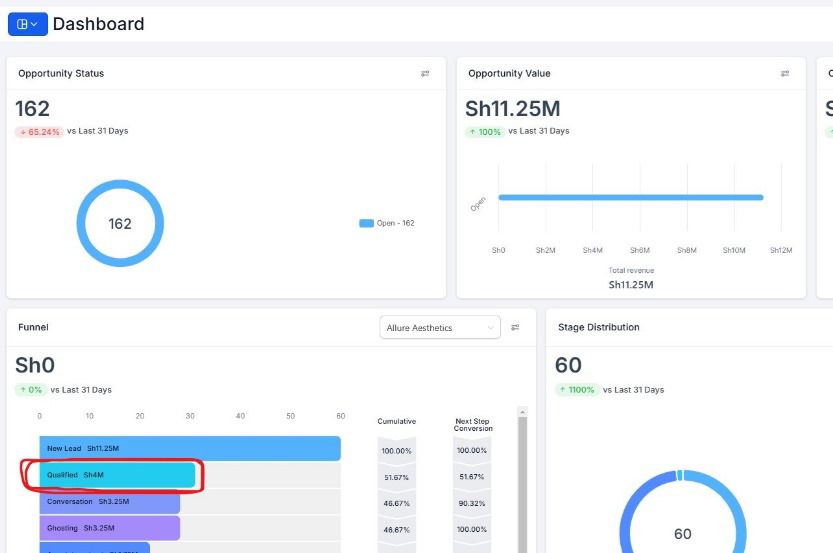Click the 1100% badge in Stage Distribution

pos(577,390)
